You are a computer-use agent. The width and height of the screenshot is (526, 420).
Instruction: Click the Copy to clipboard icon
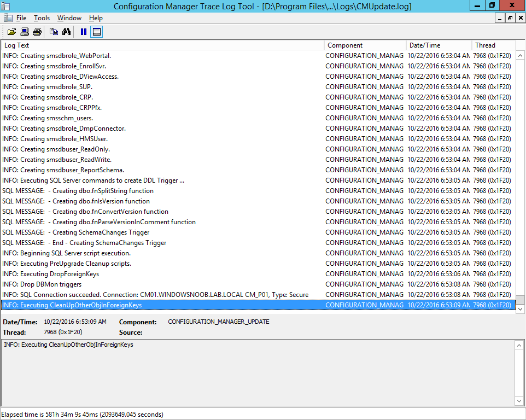click(54, 32)
